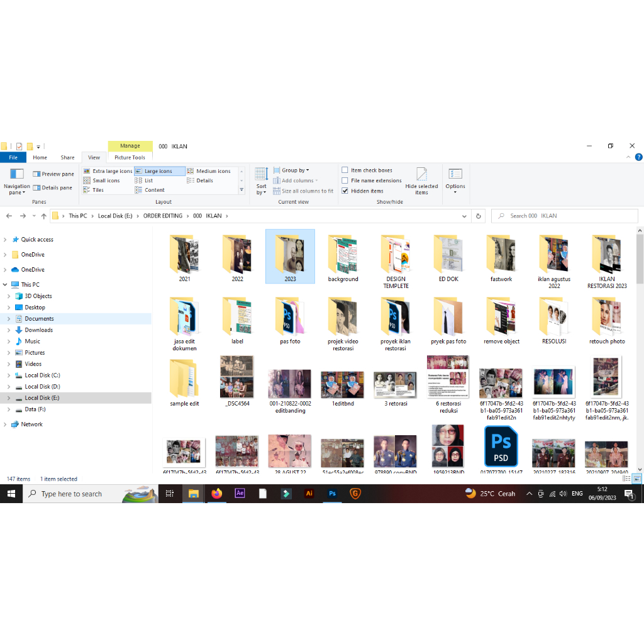This screenshot has width=644, height=644.
Task: Select Local Disk (D:) in navigation pane
Action: 42,387
